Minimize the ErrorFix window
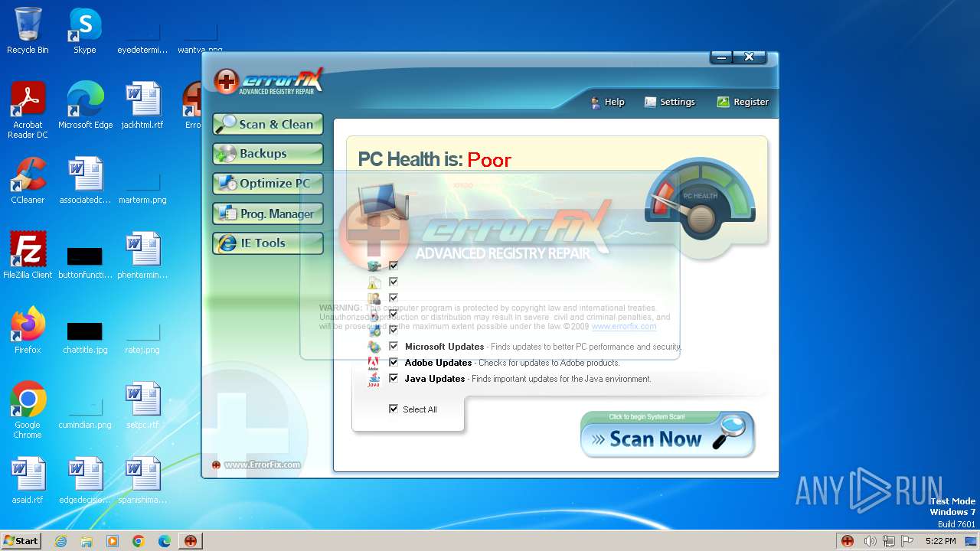The width and height of the screenshot is (980, 551). point(721,57)
